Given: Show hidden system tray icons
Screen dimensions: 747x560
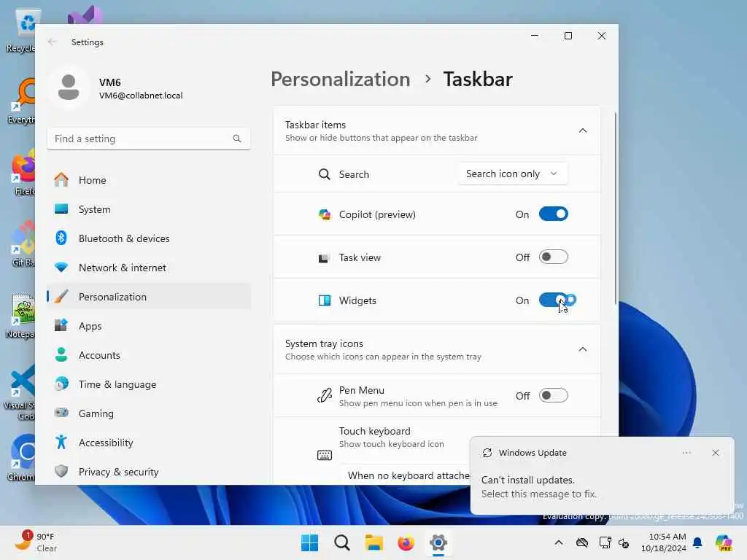Looking at the screenshot, I should tap(559, 542).
